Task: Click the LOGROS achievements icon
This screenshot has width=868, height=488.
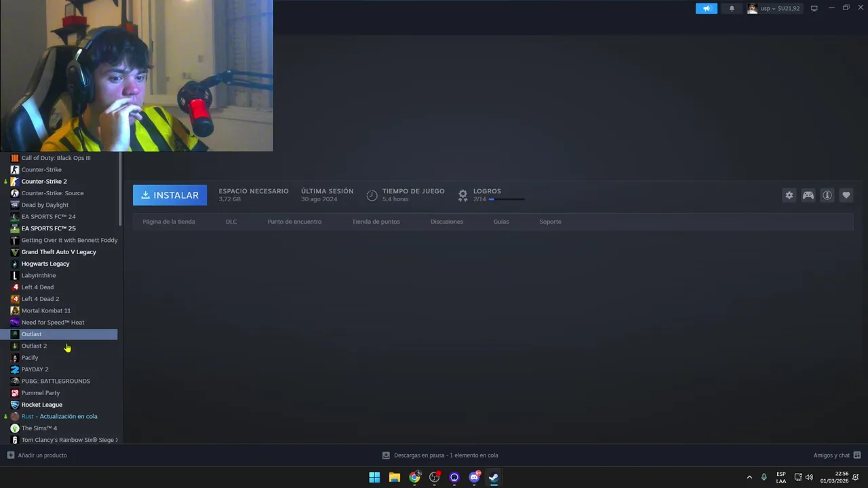Action: click(x=462, y=195)
